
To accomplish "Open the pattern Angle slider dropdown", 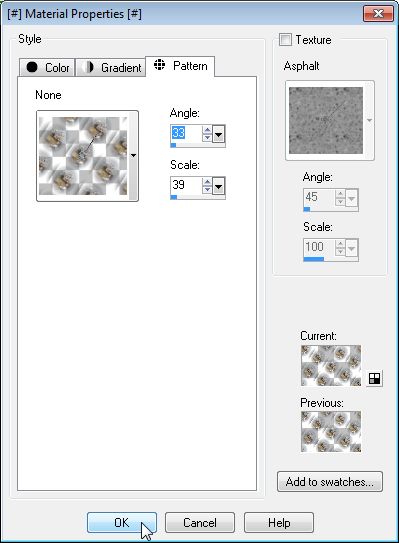I will tap(219, 134).
